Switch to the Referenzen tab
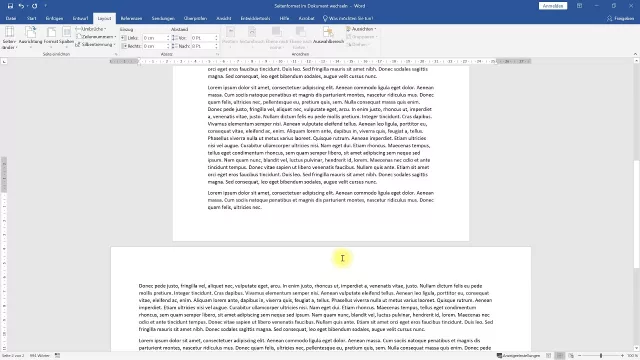The image size is (640, 360). tap(131, 18)
